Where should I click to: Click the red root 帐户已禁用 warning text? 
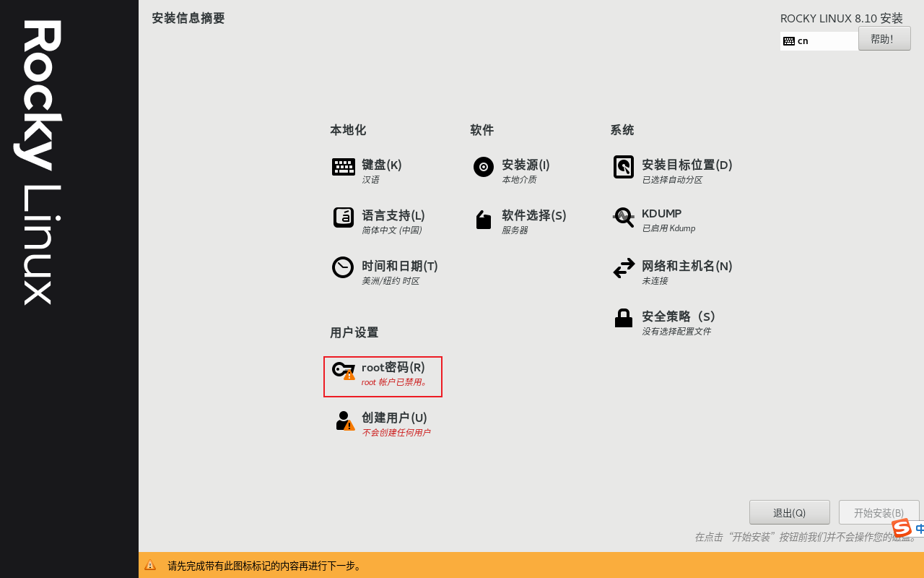[395, 382]
